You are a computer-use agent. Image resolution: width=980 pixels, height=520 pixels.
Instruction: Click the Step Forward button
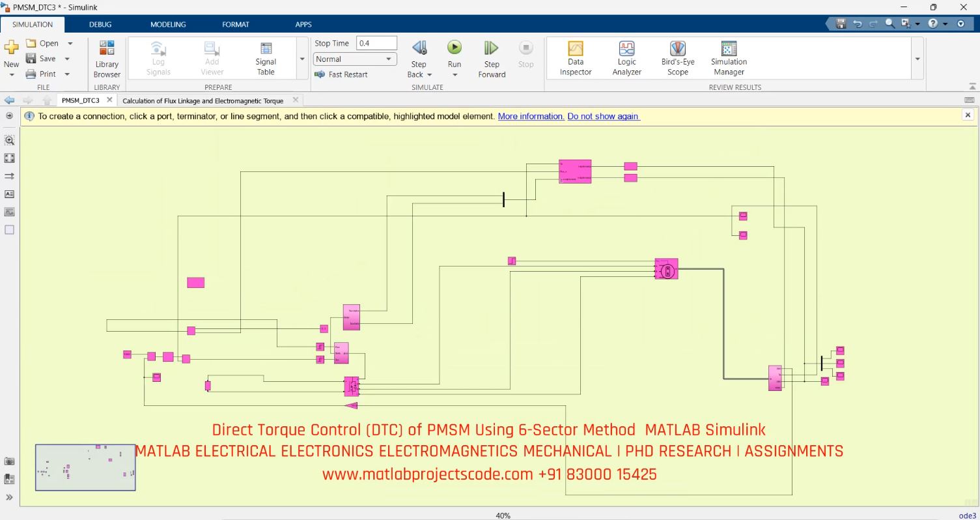point(492,59)
